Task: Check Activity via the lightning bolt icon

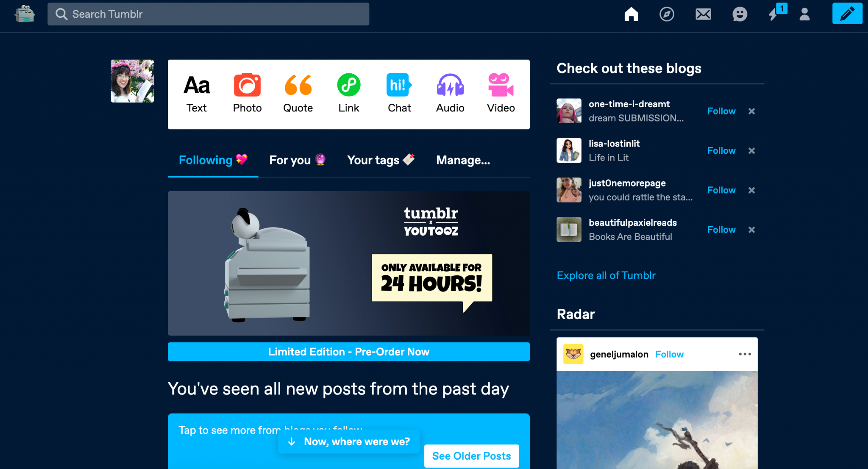Action: point(775,14)
